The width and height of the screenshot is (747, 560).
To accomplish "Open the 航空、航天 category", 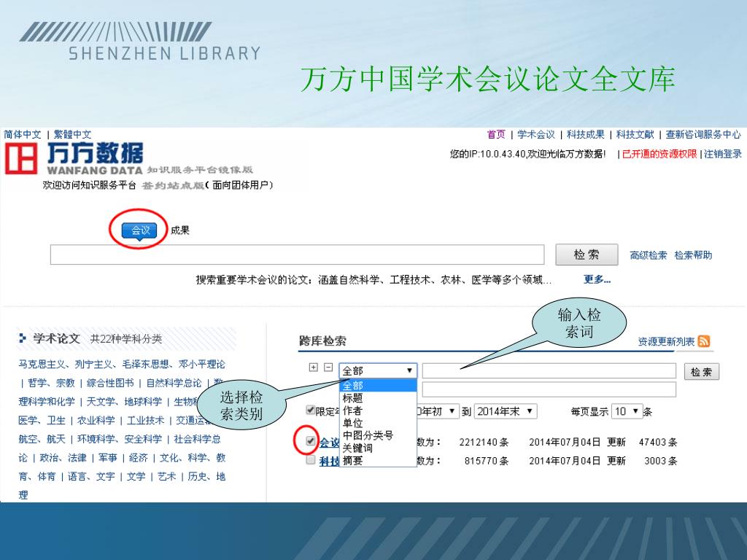I will pyautogui.click(x=42, y=439).
